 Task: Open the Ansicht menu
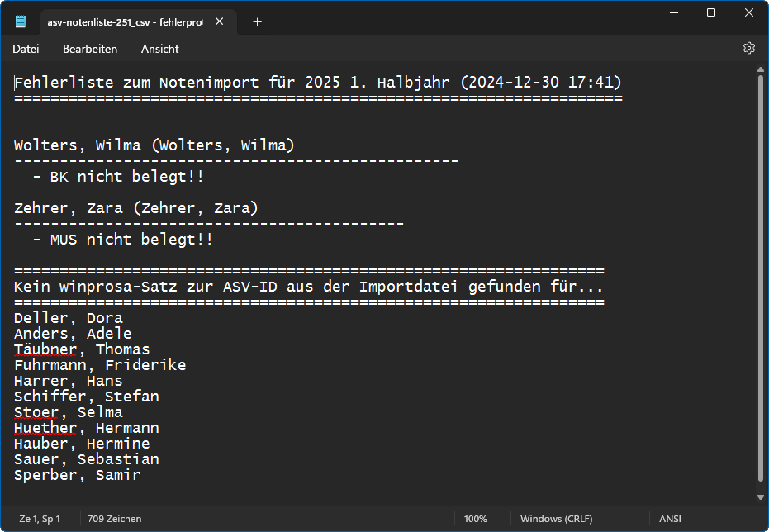tap(159, 49)
